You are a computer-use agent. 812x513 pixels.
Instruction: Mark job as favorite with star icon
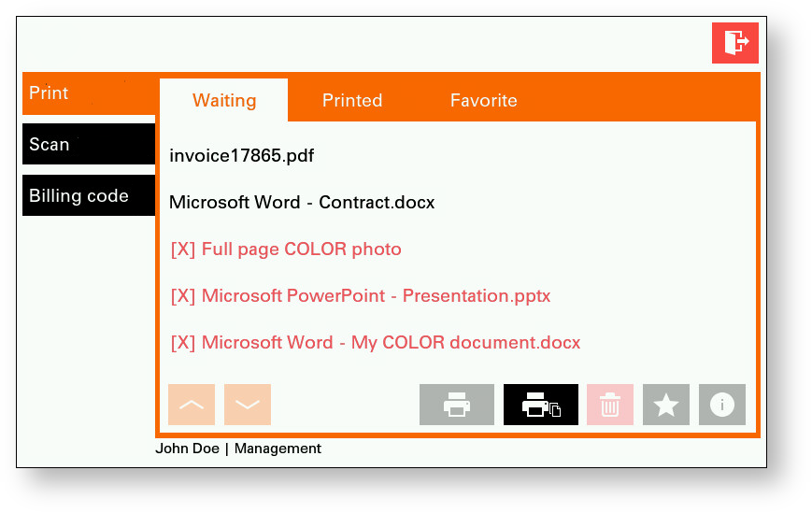click(665, 405)
